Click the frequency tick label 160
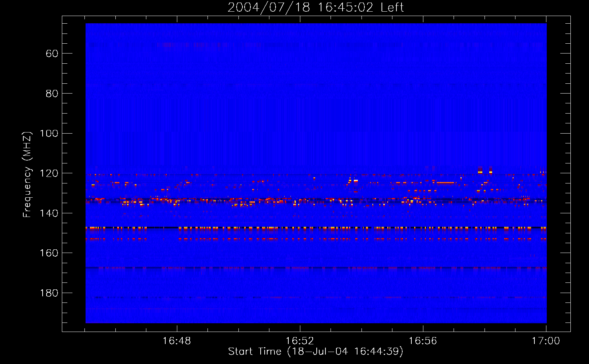Screen dimensions: 589x364 click(49, 253)
